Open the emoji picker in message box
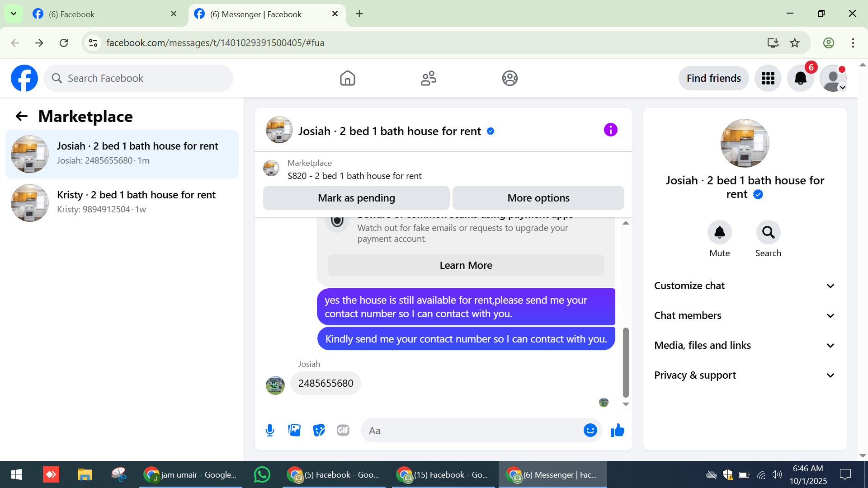Viewport: 868px width, 488px height. tap(590, 431)
